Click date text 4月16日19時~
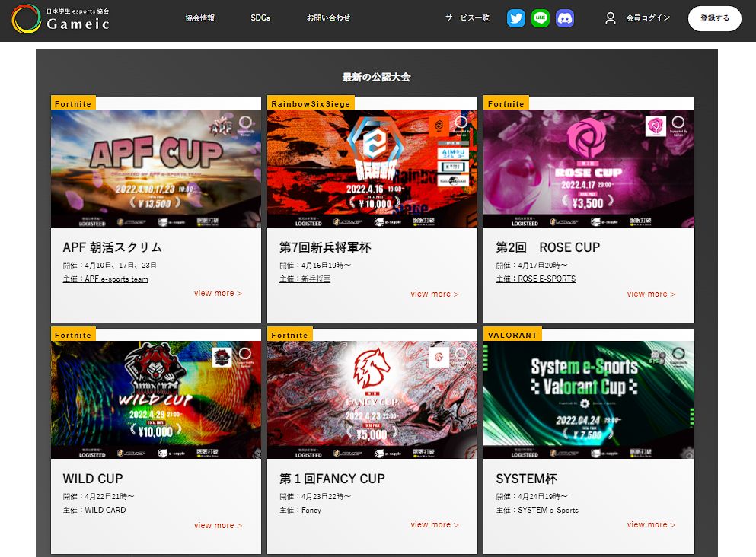The image size is (756, 557). [x=327, y=265]
